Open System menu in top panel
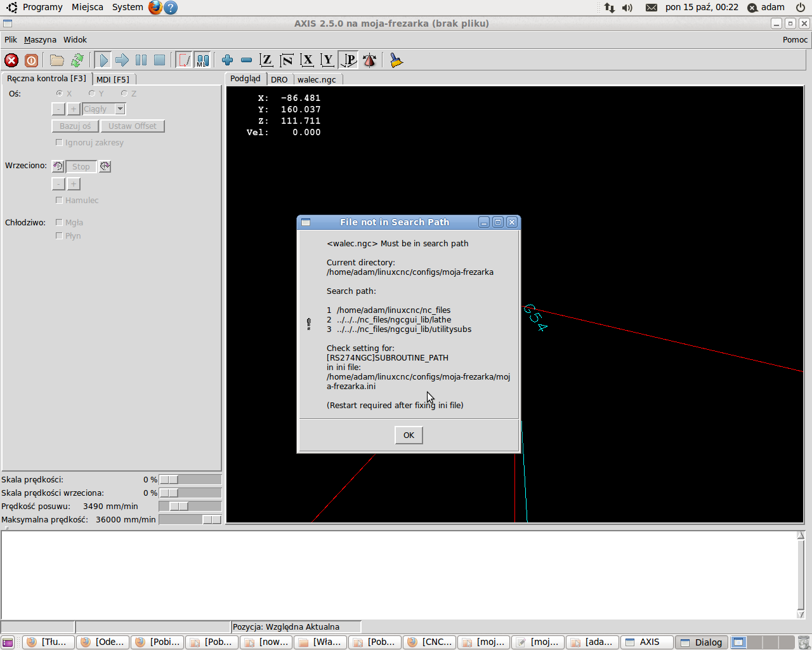 click(128, 7)
